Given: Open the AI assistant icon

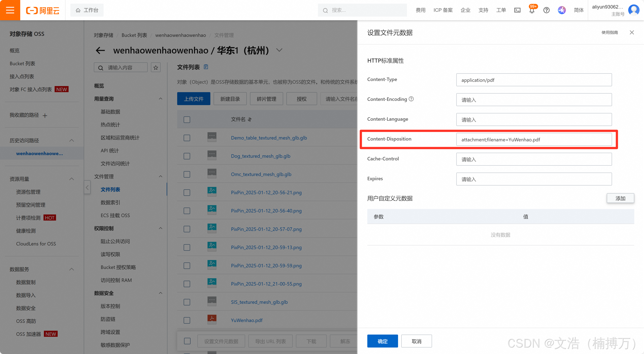Looking at the screenshot, I should coord(562,10).
